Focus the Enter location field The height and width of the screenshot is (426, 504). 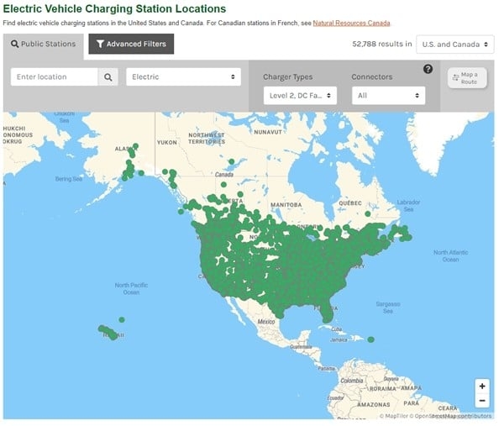pyautogui.click(x=55, y=77)
